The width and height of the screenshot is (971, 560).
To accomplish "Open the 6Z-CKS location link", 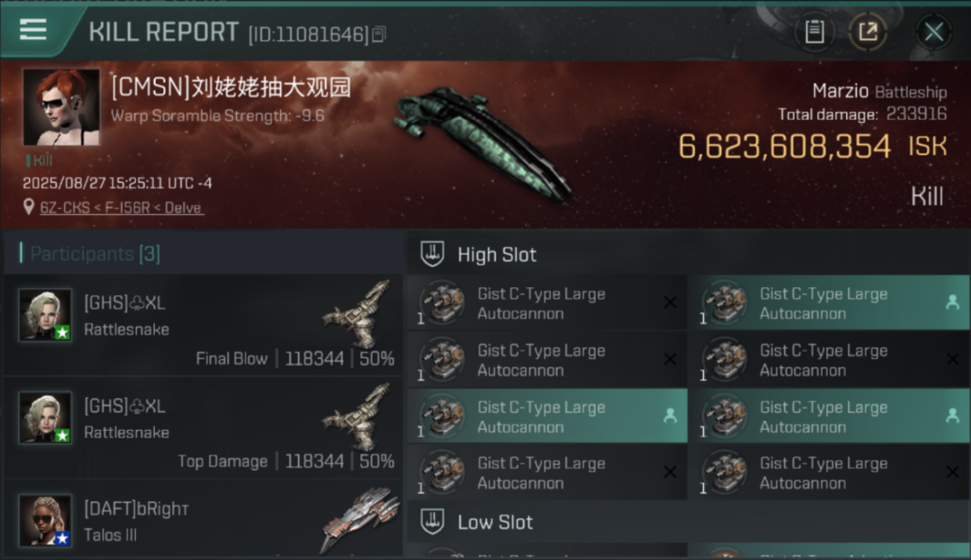I will click(x=122, y=208).
